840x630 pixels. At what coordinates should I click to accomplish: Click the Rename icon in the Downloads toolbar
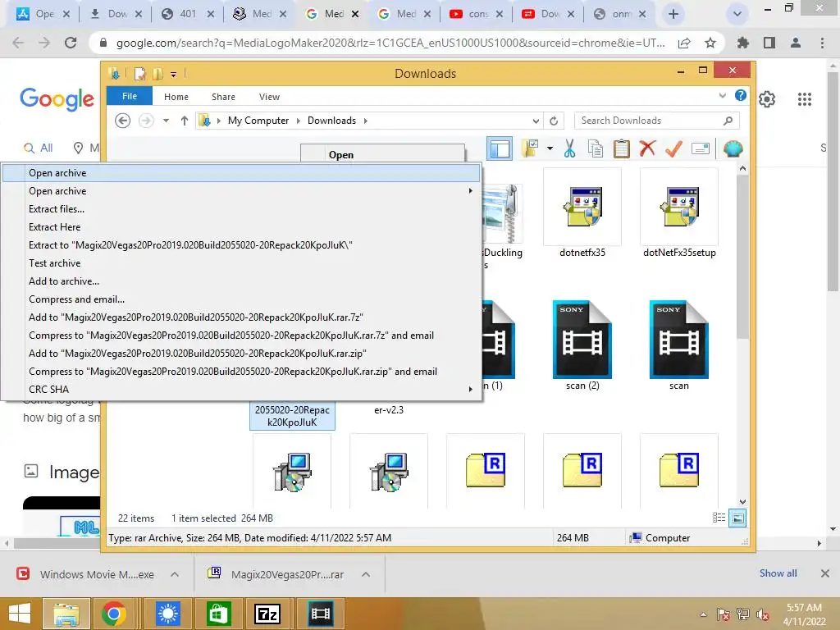coord(701,148)
